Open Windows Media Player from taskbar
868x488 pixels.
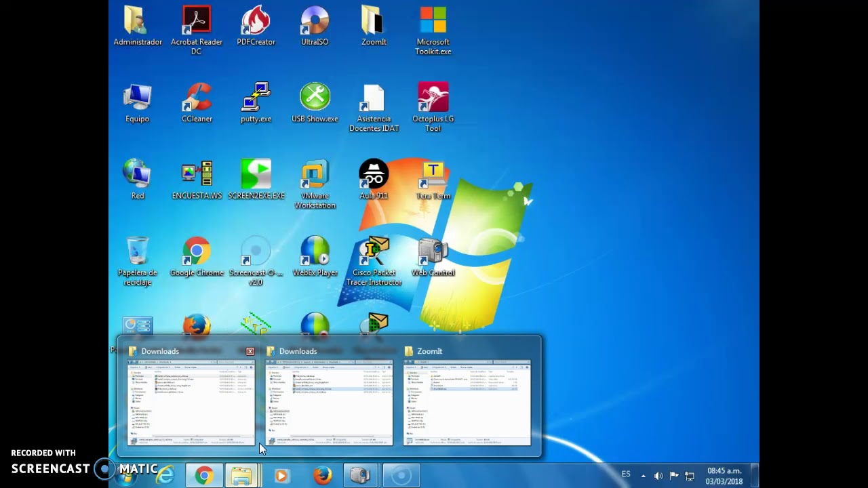click(x=281, y=476)
